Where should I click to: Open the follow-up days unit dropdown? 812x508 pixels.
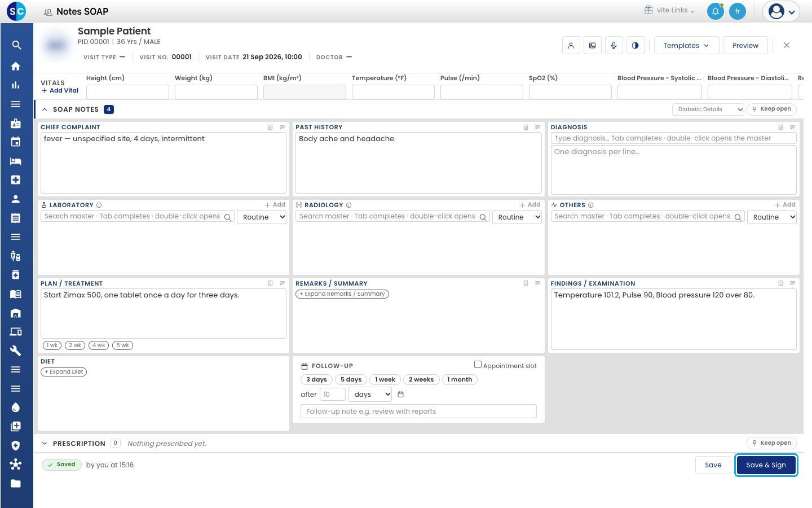(x=370, y=395)
